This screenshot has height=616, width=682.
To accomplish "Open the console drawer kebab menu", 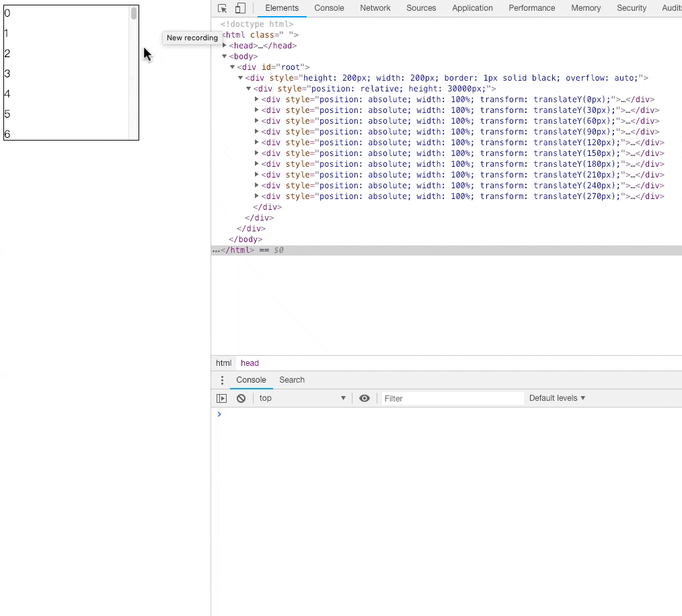I will 222,380.
